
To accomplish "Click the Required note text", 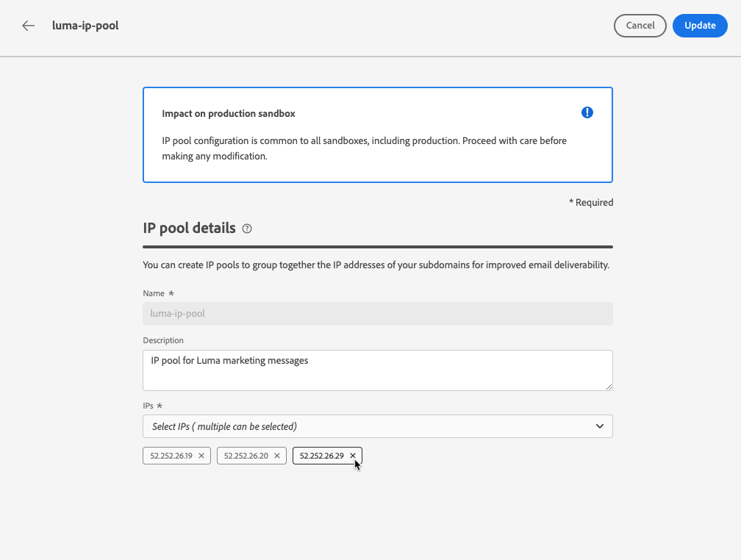I will [x=591, y=202].
